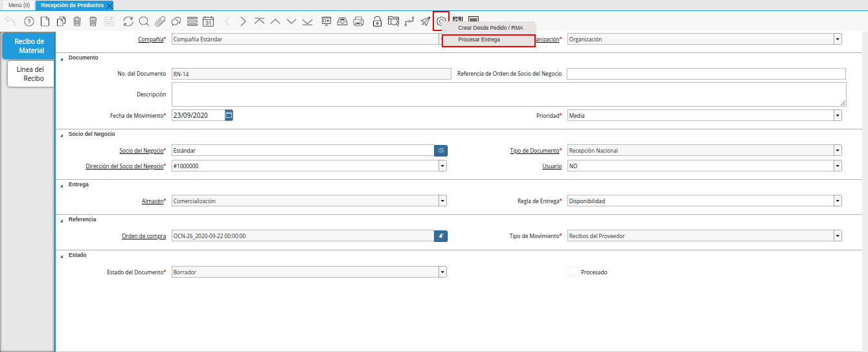Image resolution: width=868 pixels, height=352 pixels.
Task: Click the Help question mark icon
Action: (29, 21)
